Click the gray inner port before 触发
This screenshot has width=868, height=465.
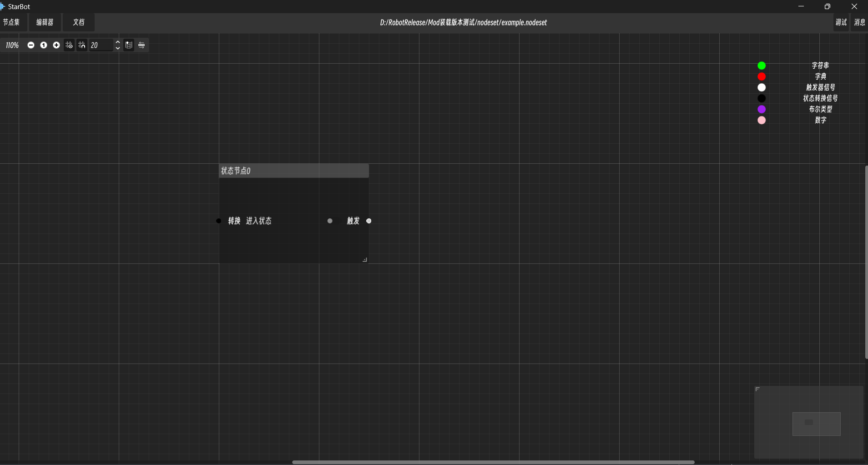pyautogui.click(x=330, y=221)
